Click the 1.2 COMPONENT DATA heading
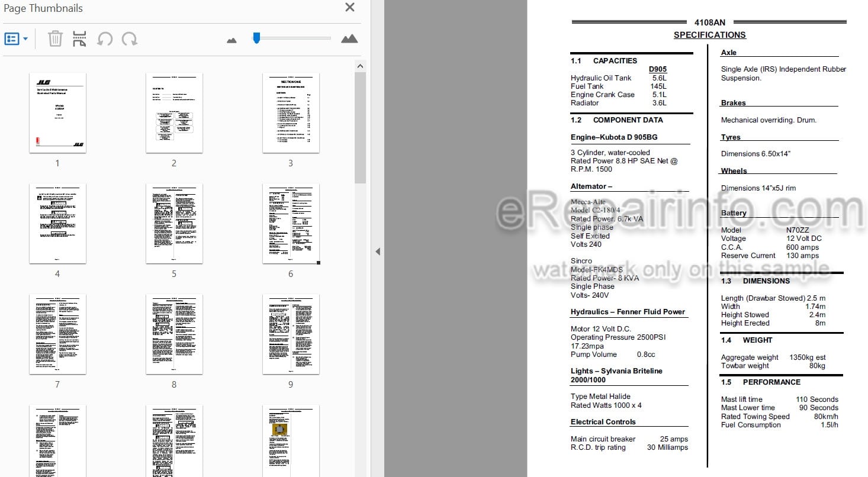Viewport: 868px width, 477px height. click(617, 120)
